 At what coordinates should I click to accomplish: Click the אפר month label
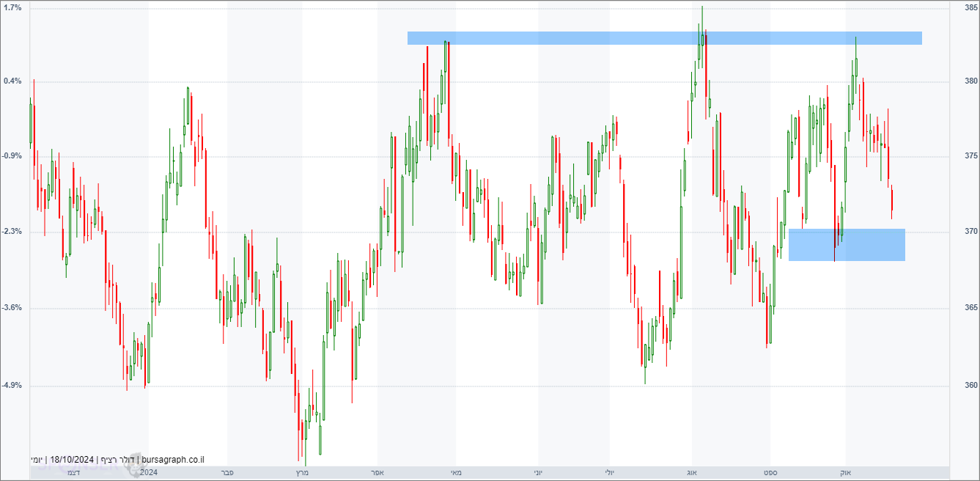pos(377,473)
